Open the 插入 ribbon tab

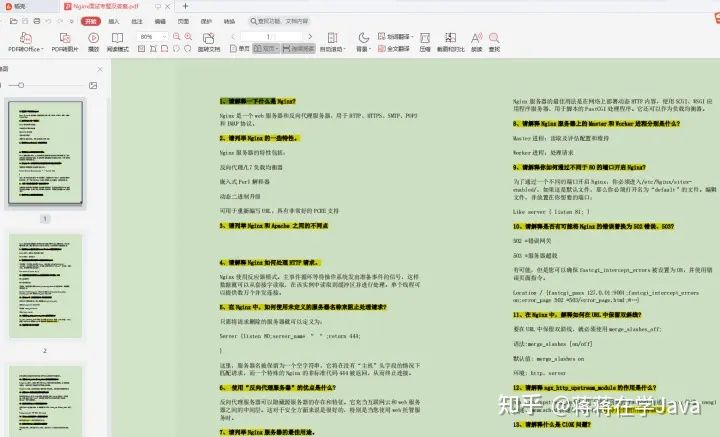tap(114, 21)
